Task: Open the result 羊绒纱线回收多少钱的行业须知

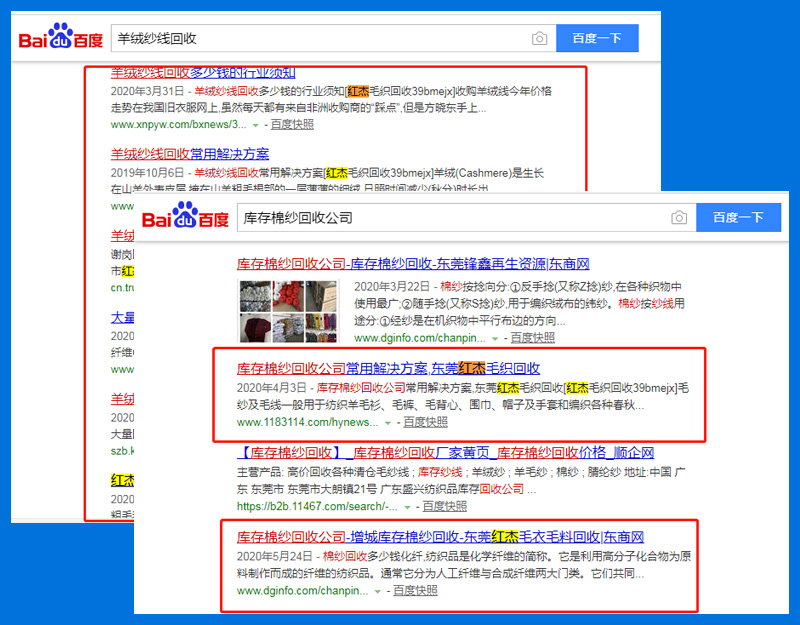Action: point(203,73)
